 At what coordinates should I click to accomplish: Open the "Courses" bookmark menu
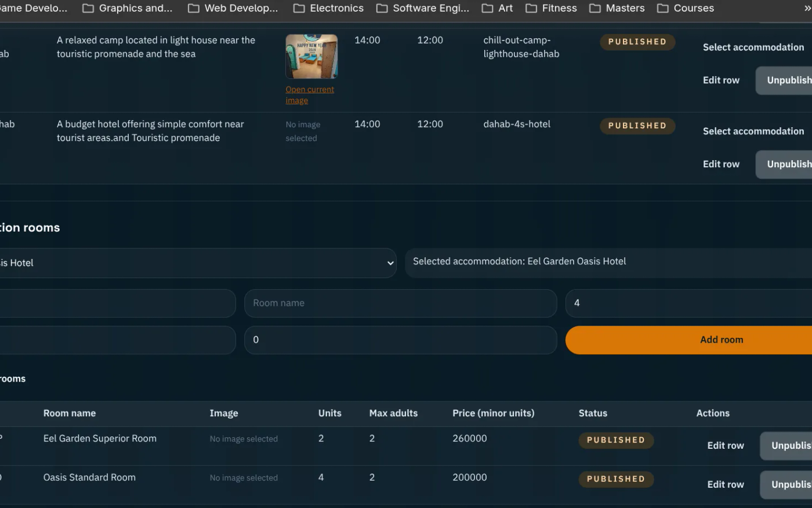click(693, 8)
